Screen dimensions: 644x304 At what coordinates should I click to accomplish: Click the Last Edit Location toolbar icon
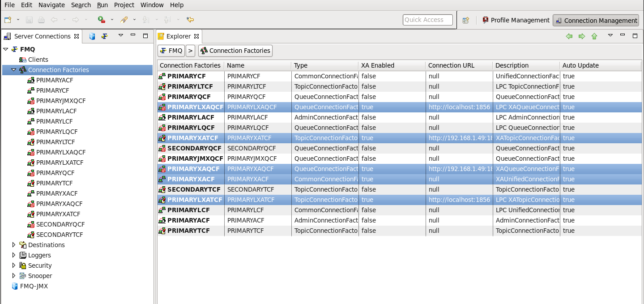[x=190, y=20]
